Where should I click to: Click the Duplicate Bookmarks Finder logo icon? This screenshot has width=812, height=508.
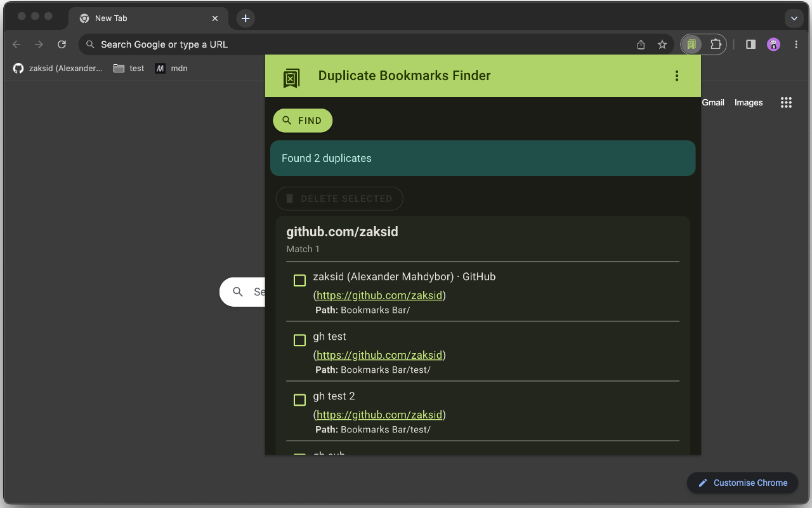click(x=291, y=78)
